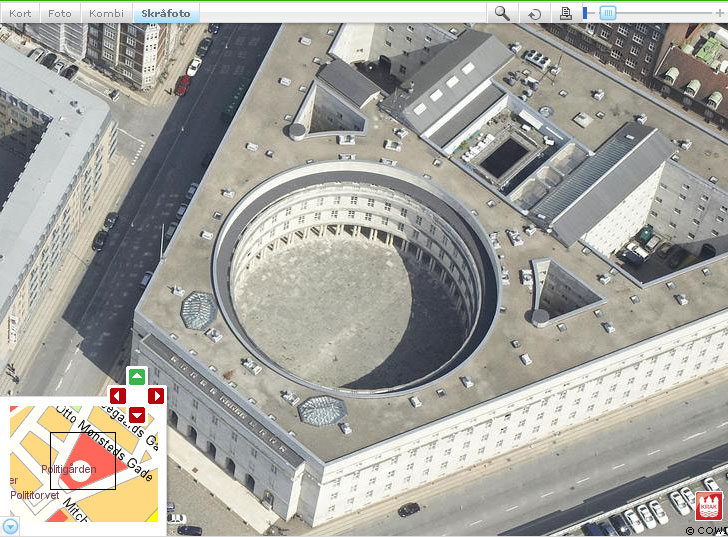Click the print icon in toolbar
This screenshot has height=537, width=728.
pyautogui.click(x=566, y=13)
